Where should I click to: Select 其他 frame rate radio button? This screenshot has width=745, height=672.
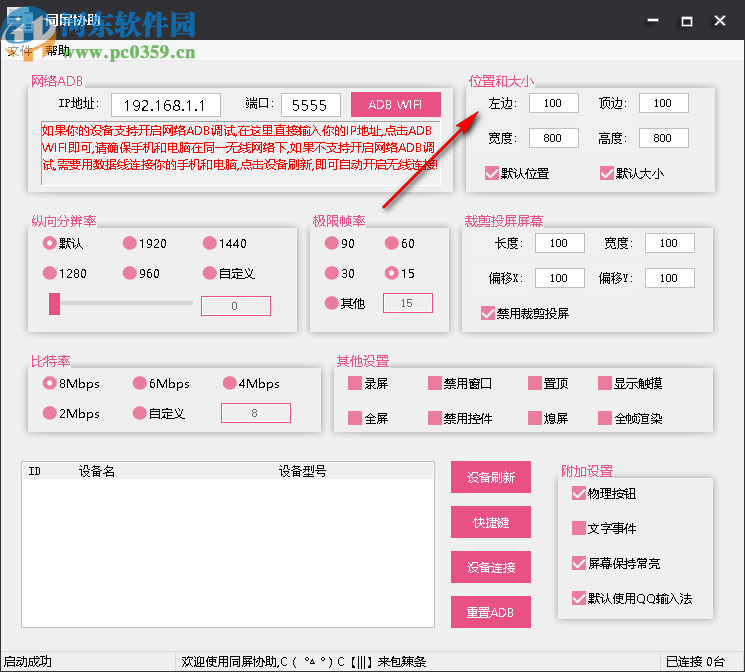tap(332, 303)
